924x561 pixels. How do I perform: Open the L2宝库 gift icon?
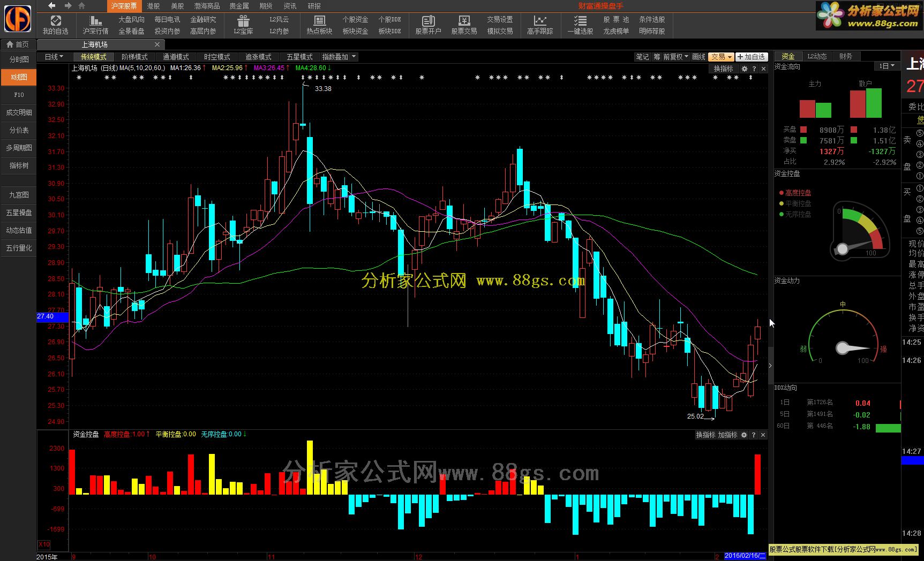coord(243,25)
